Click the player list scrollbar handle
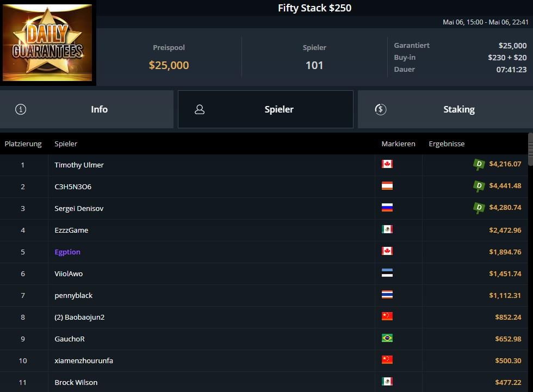The image size is (533, 392). 531,149
